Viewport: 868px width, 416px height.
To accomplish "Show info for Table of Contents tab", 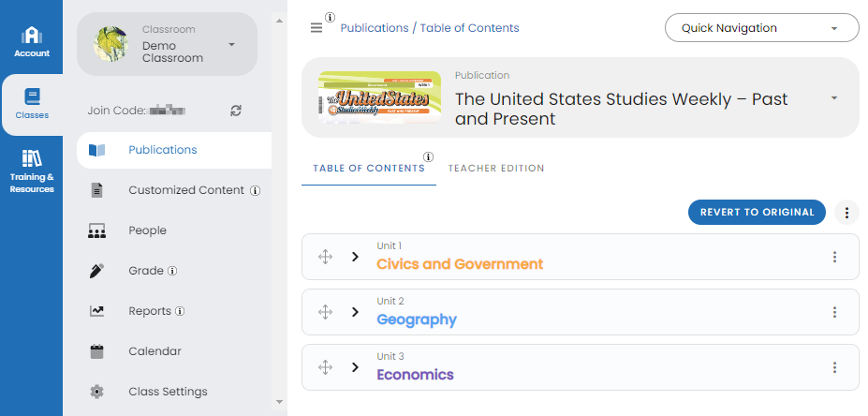I will 429,156.
